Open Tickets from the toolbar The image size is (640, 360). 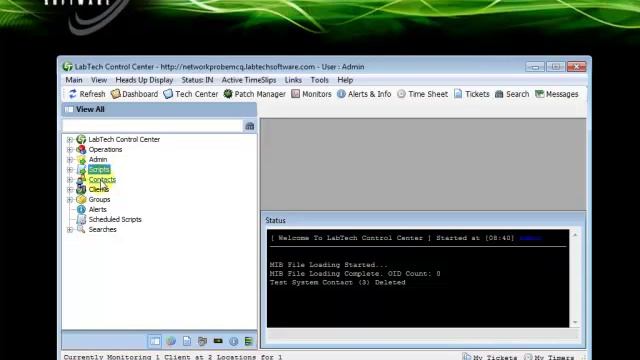tap(471, 94)
